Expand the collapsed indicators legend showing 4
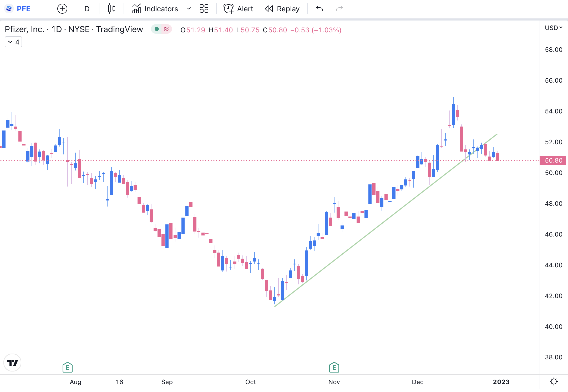This screenshot has height=392, width=568. [x=13, y=42]
